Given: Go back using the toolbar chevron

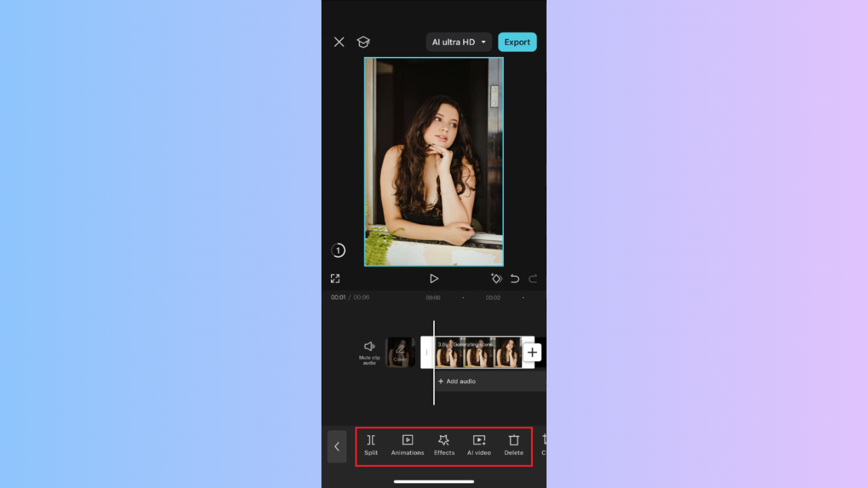Looking at the screenshot, I should 337,447.
